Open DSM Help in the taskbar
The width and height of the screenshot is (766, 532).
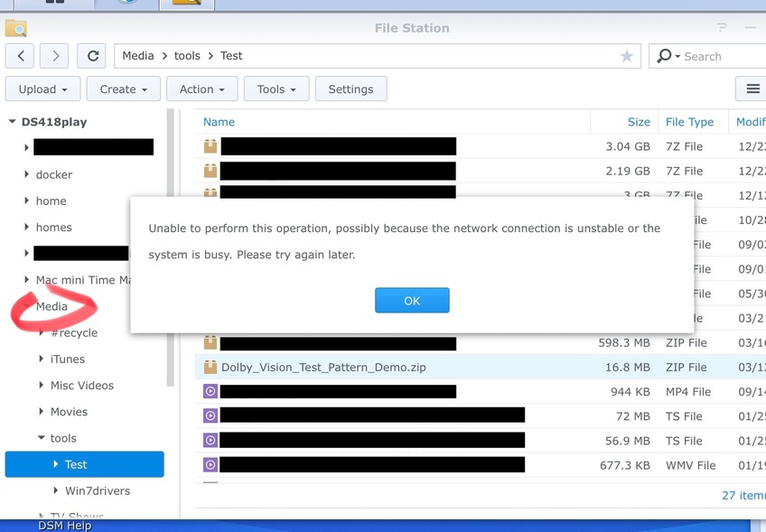click(64, 526)
